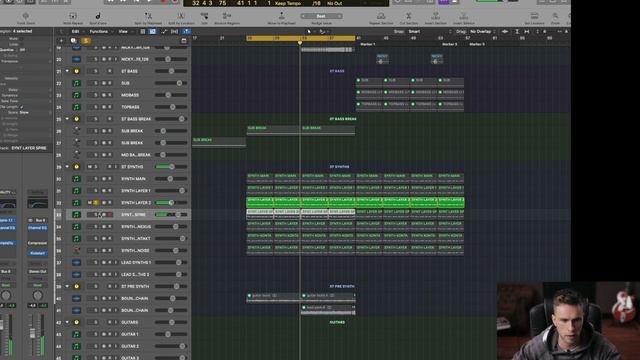Toggle the global Solo button in track header

click(86, 40)
